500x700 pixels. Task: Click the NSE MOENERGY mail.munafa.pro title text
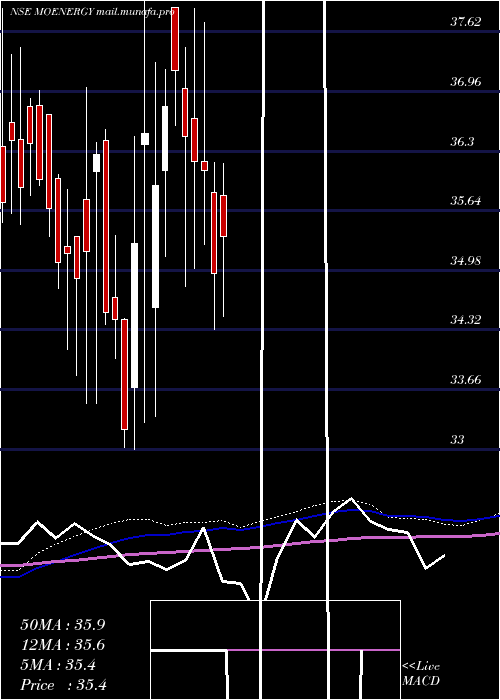coord(92,12)
